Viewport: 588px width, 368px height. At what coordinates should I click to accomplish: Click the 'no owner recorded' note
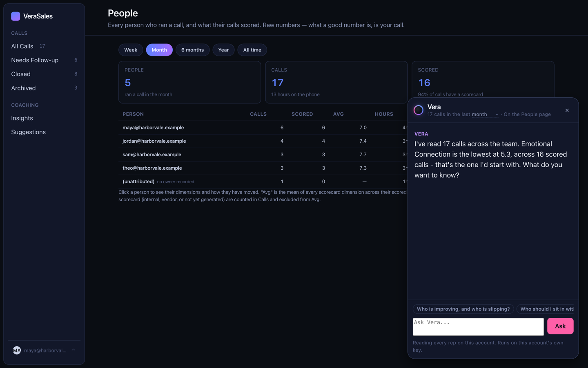[x=176, y=182]
